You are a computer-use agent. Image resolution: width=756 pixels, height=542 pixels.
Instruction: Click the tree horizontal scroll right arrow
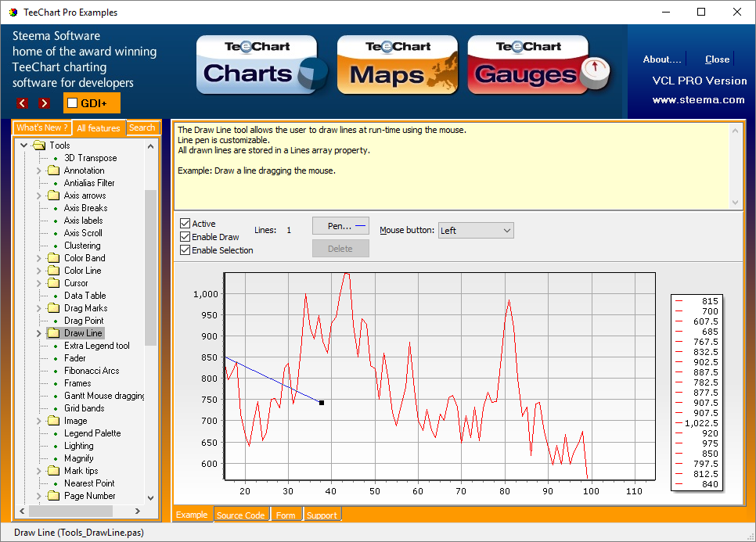138,511
